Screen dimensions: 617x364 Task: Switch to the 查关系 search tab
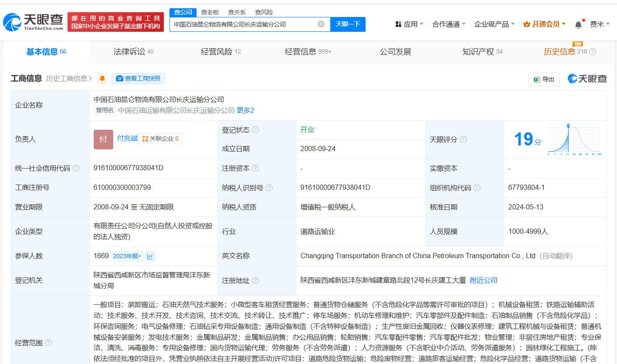[237, 12]
